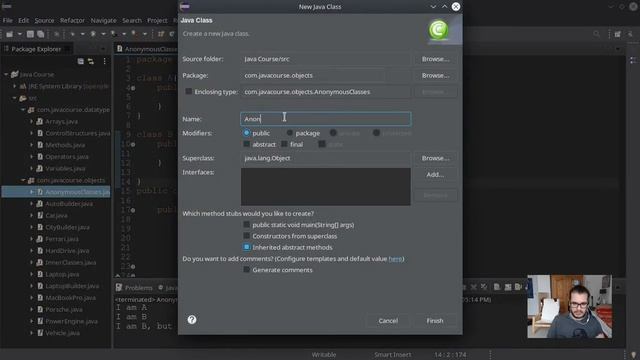Viewport: 640px width, 360px height.
Task: Click the Source folder text field
Action: point(326,59)
